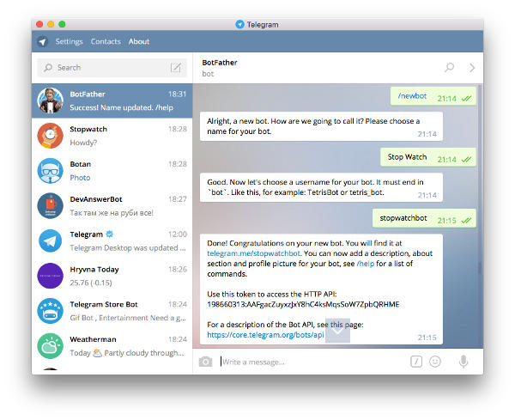This screenshot has width=515, height=420.
Task: Click the Photo preview under Botan
Action: pyautogui.click(x=80, y=178)
